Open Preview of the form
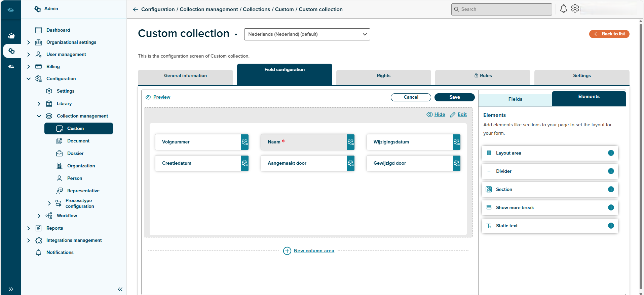 161,97
